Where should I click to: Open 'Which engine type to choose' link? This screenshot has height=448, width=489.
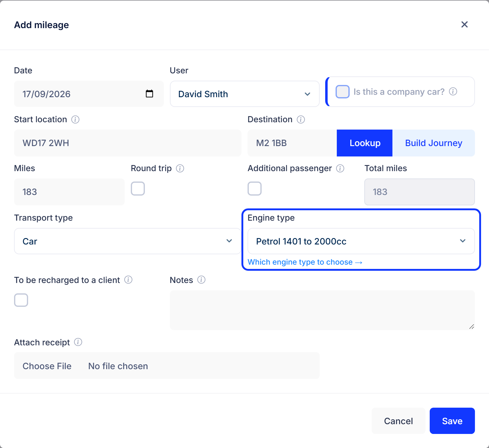coord(305,262)
